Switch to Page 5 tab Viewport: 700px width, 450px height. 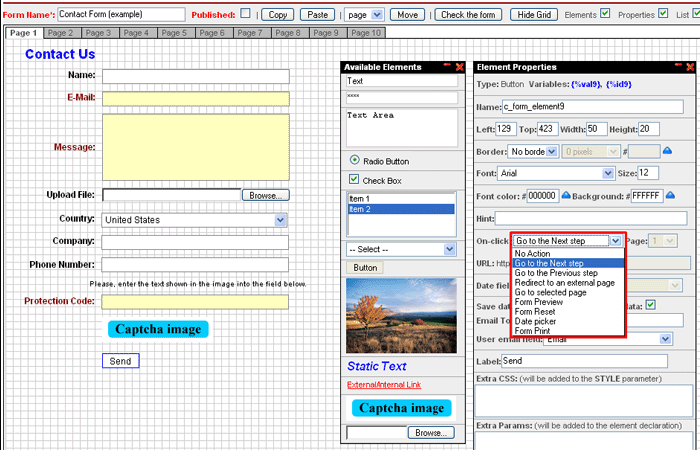point(174,33)
